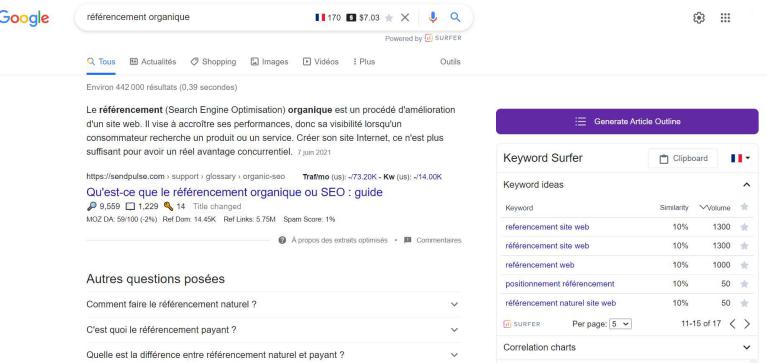Collapse the Keyword ideas section
Image resolution: width=767 pixels, height=363 pixels.
point(746,185)
